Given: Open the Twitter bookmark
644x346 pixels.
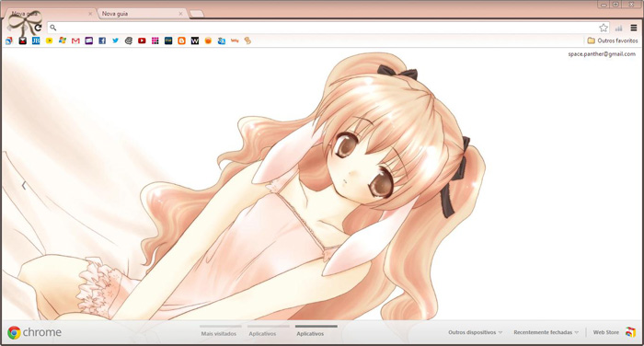Looking at the screenshot, I should pyautogui.click(x=115, y=40).
